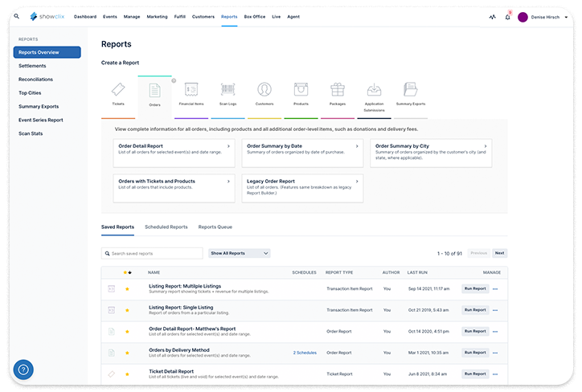Image resolution: width=582 pixels, height=392 pixels.
Task: Open the Agent menu
Action: (293, 17)
